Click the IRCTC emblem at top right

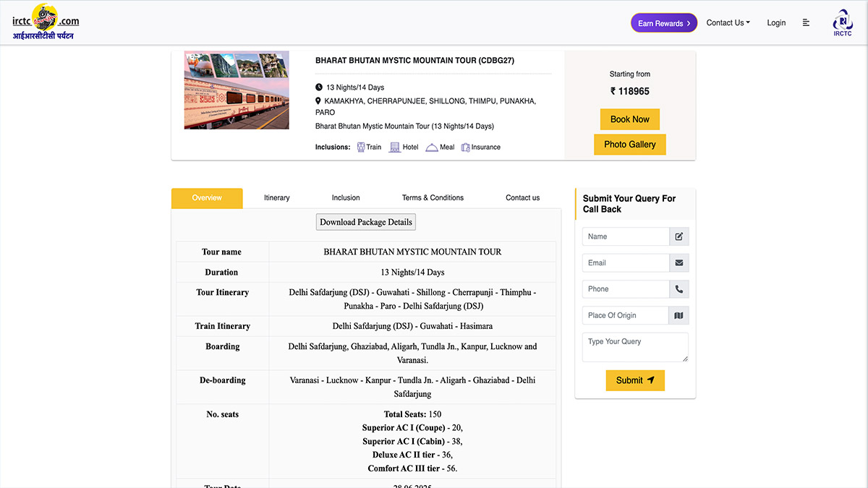pos(842,22)
